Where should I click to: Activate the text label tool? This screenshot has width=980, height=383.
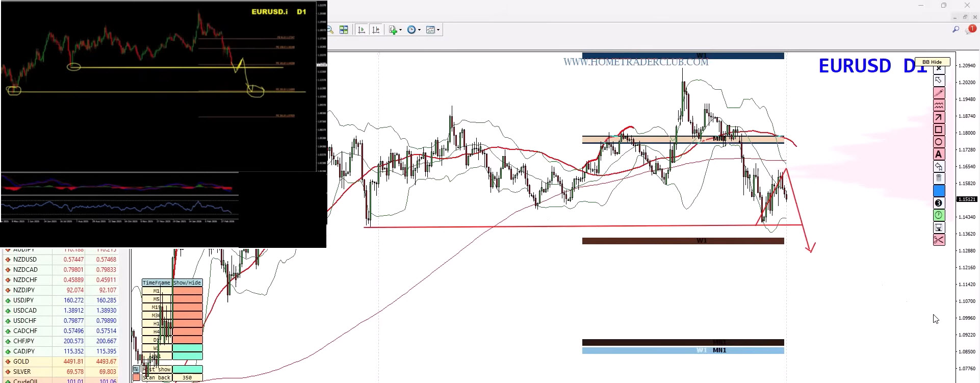(x=939, y=154)
